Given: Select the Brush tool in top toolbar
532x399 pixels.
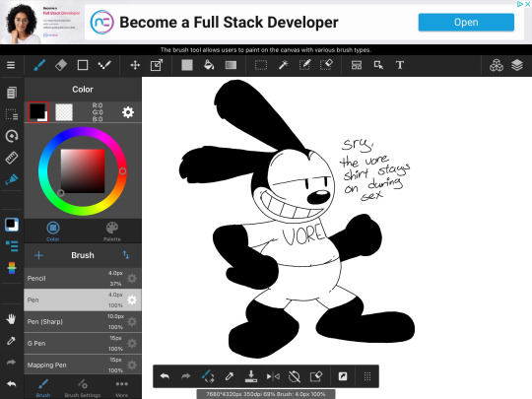Looking at the screenshot, I should [39, 65].
